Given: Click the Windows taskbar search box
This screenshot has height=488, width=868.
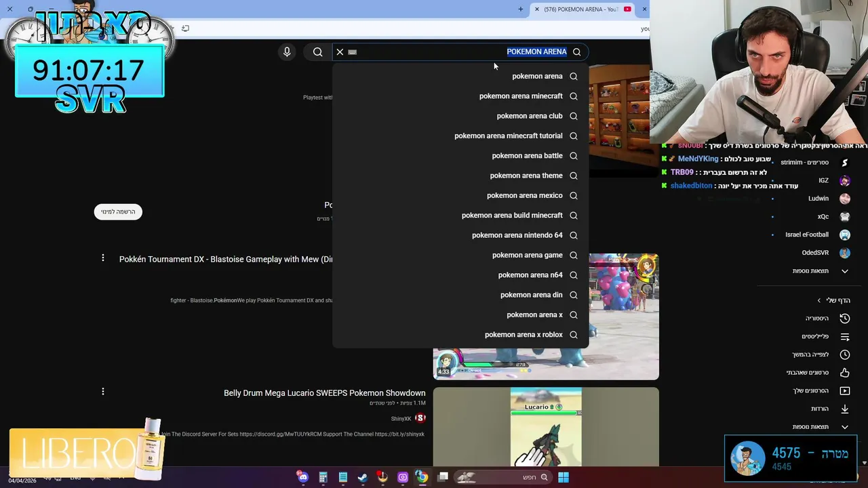Looking at the screenshot, I should point(502,477).
